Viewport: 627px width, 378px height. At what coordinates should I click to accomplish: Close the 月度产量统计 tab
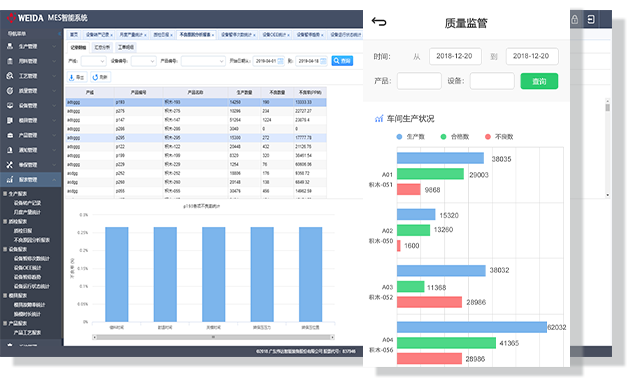(145, 35)
